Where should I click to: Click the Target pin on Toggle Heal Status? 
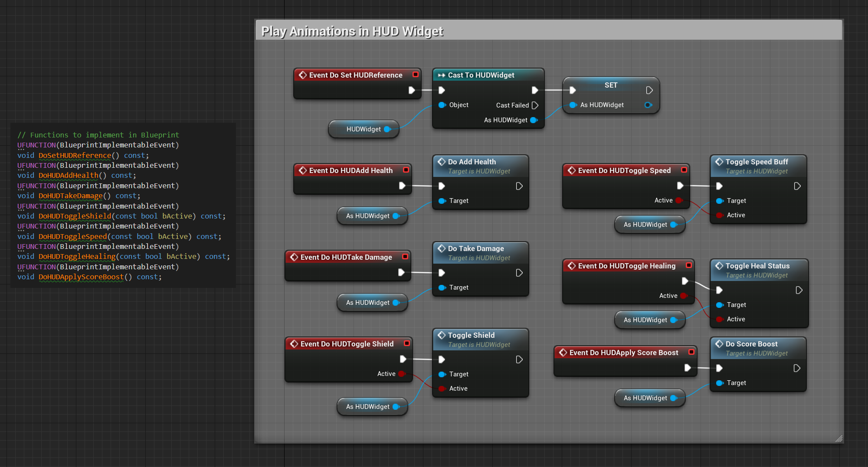coord(720,305)
